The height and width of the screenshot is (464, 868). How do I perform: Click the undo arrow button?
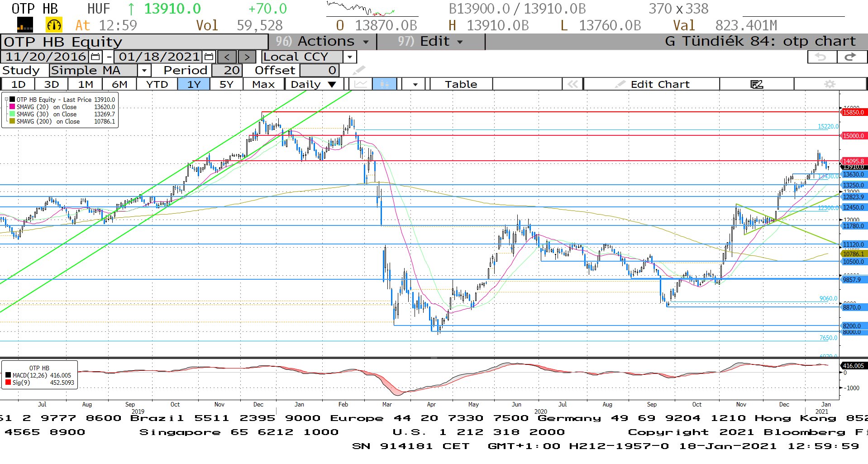pyautogui.click(x=822, y=57)
